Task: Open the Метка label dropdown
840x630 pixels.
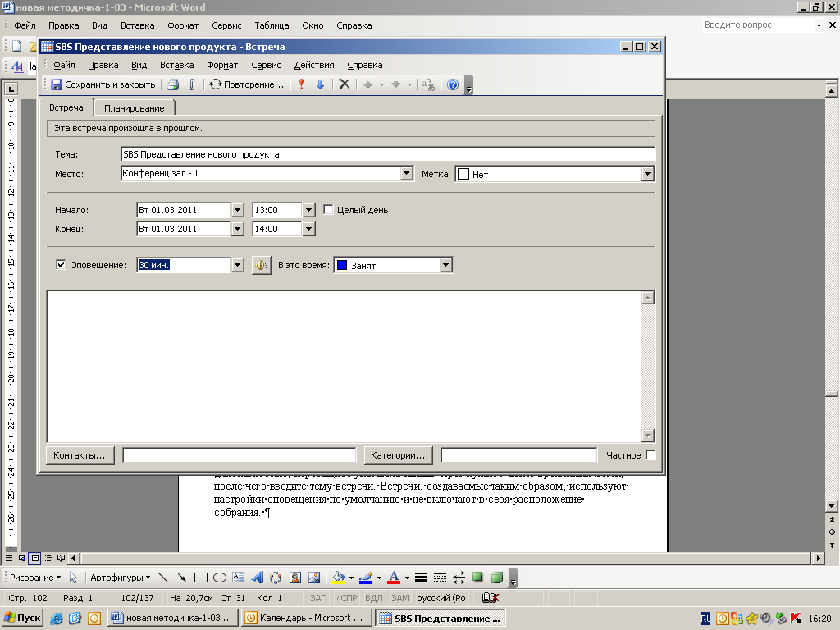Action: 648,174
